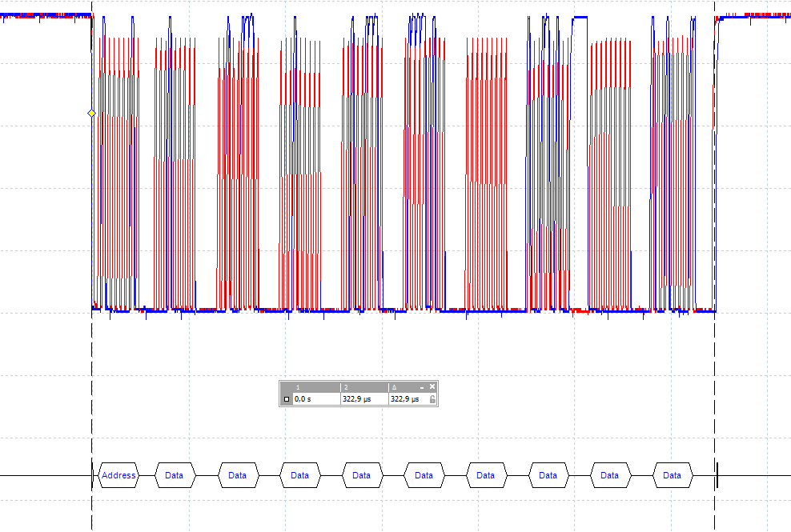Select the last Data packet in decoder

point(672,475)
